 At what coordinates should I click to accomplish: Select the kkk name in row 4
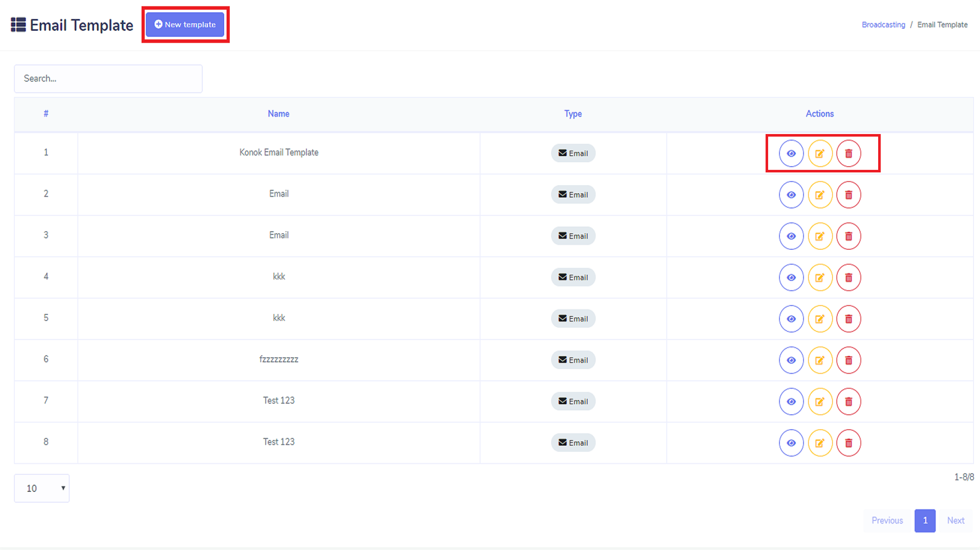point(279,276)
